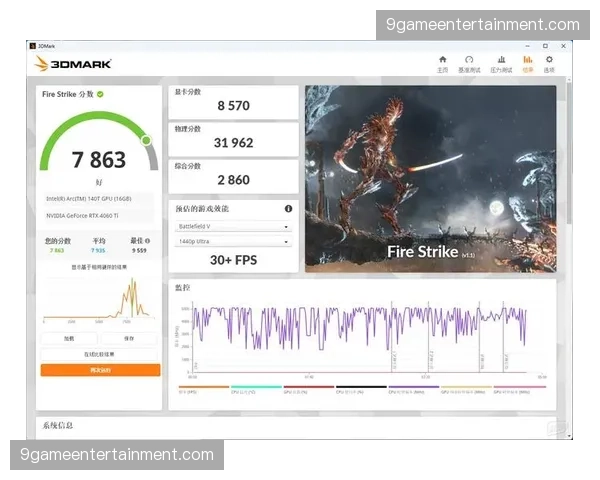The width and height of the screenshot is (600, 480).
Task: Click the info icon in game performance panel
Action: coord(288,209)
